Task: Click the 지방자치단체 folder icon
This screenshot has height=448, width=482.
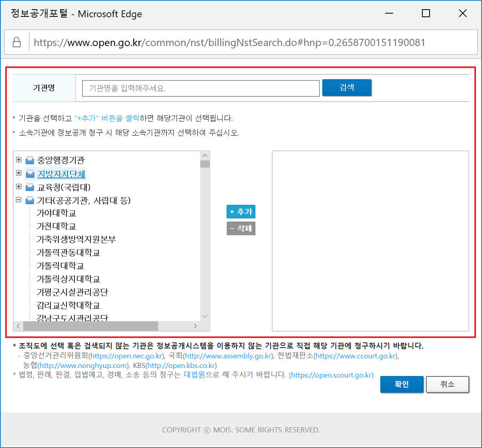Action: tap(30, 174)
